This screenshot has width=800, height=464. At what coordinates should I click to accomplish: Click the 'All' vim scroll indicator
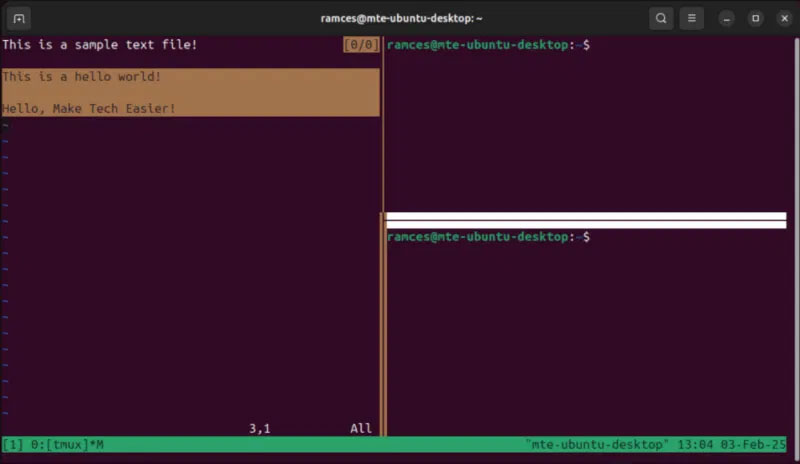[x=361, y=428]
